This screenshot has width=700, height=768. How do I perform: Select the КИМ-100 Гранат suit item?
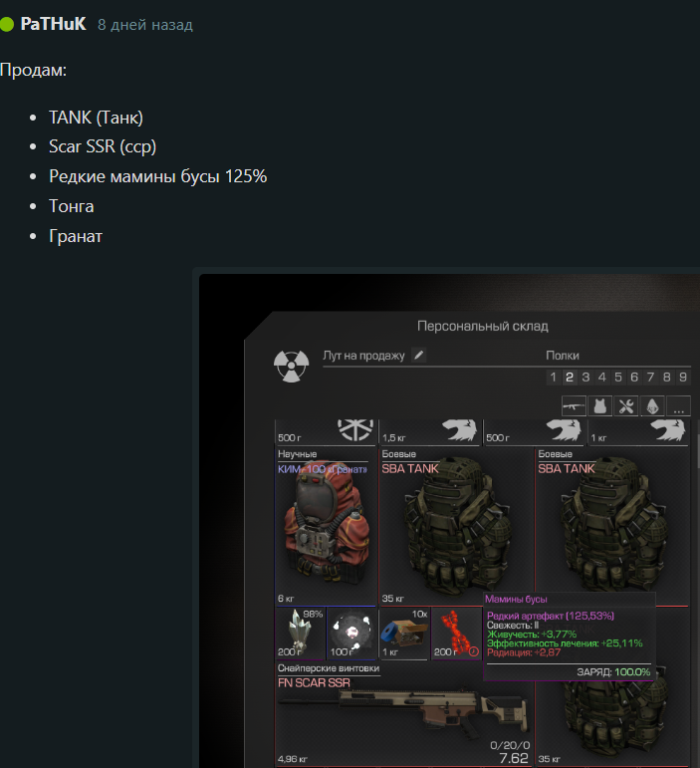(x=326, y=527)
